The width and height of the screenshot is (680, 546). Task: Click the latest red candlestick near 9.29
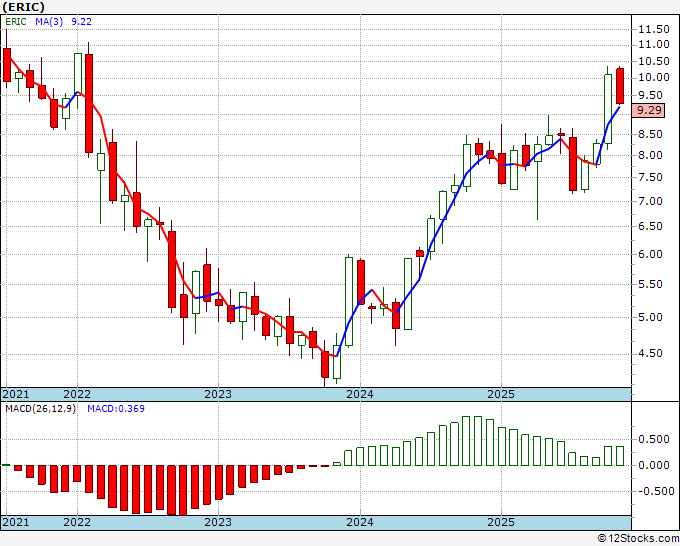(x=620, y=86)
